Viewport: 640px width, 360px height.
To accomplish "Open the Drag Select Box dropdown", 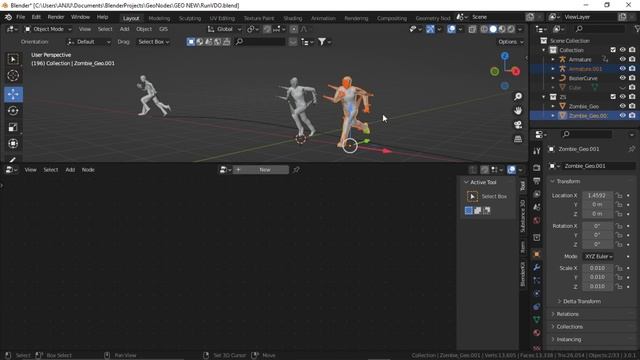I will click(153, 42).
